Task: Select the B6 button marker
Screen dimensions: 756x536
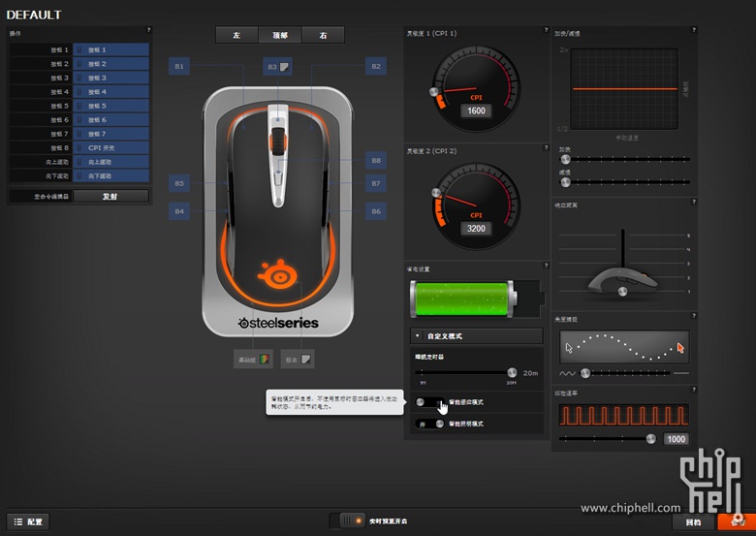Action: (x=376, y=211)
